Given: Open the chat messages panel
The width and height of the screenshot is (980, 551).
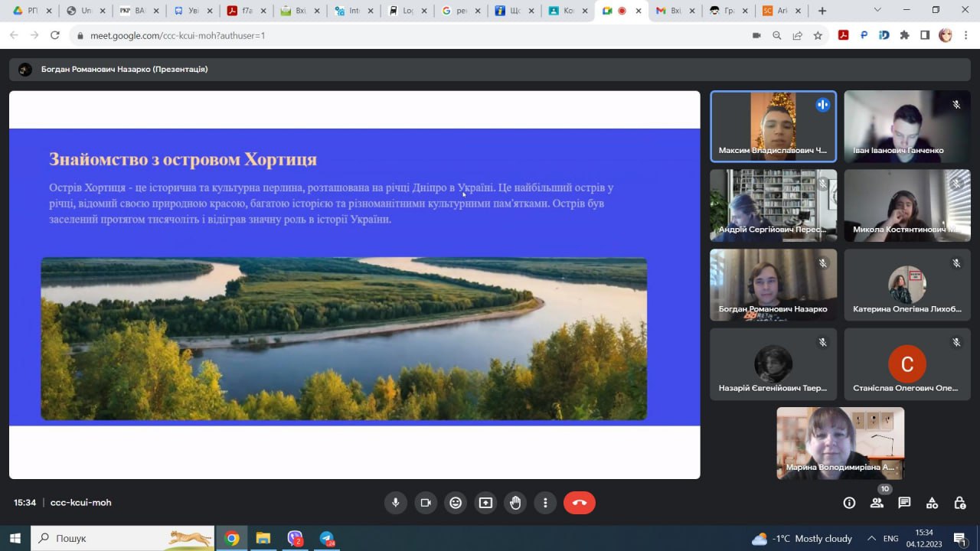Looking at the screenshot, I should [904, 503].
